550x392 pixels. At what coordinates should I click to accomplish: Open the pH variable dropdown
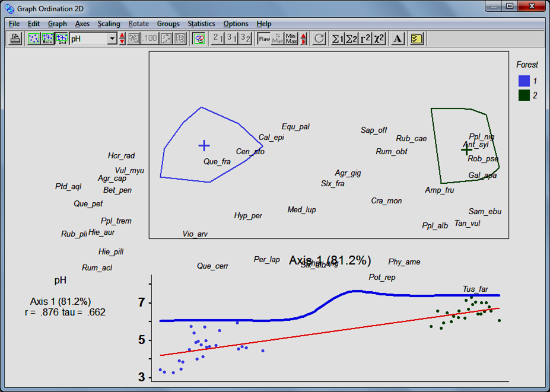[112, 39]
